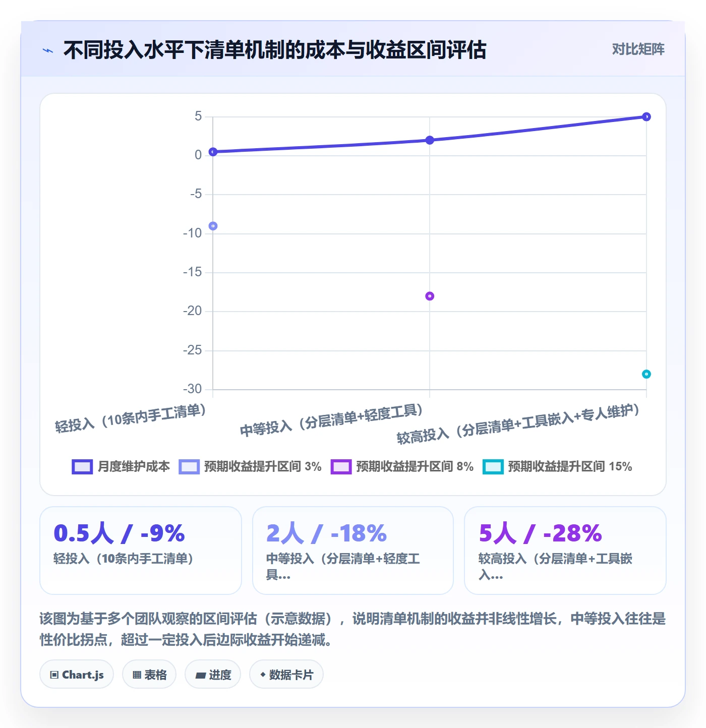Click the lightning bolt icon beside the title
Screen dimensions: 706x728
click(x=48, y=50)
